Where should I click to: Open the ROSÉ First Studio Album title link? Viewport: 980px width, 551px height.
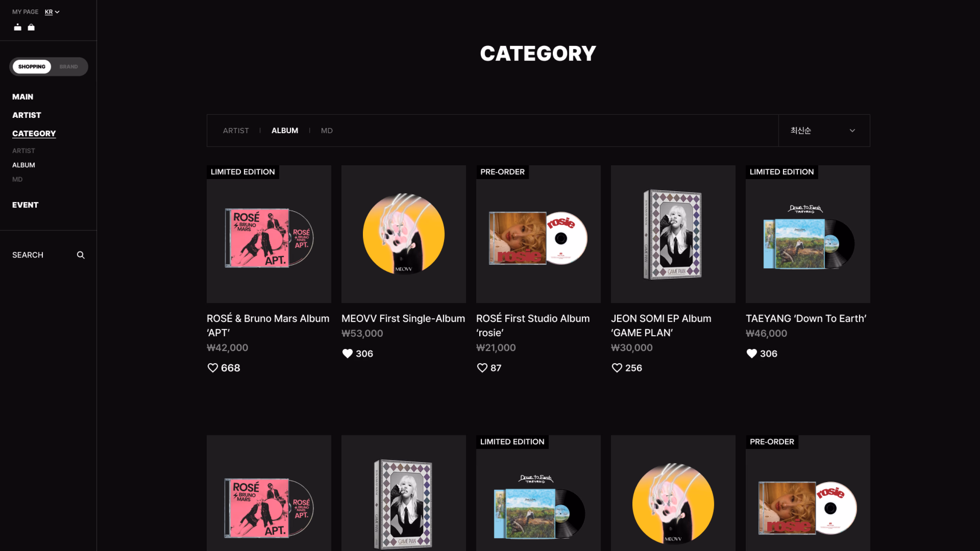pyautogui.click(x=533, y=325)
